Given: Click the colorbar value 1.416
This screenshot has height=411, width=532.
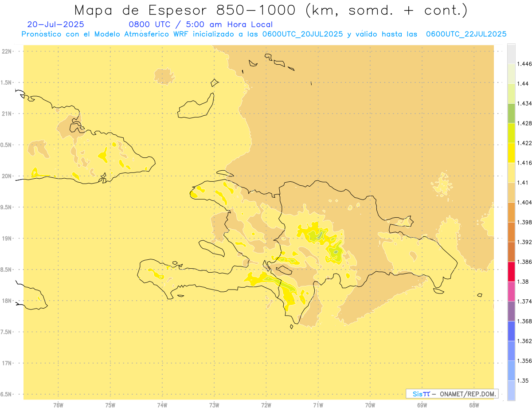Looking at the screenshot, I should (x=525, y=163).
